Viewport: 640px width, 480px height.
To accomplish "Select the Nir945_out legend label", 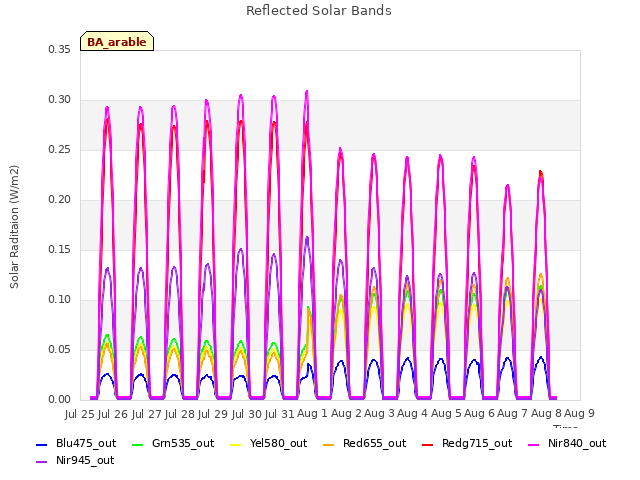I will tap(85, 460).
